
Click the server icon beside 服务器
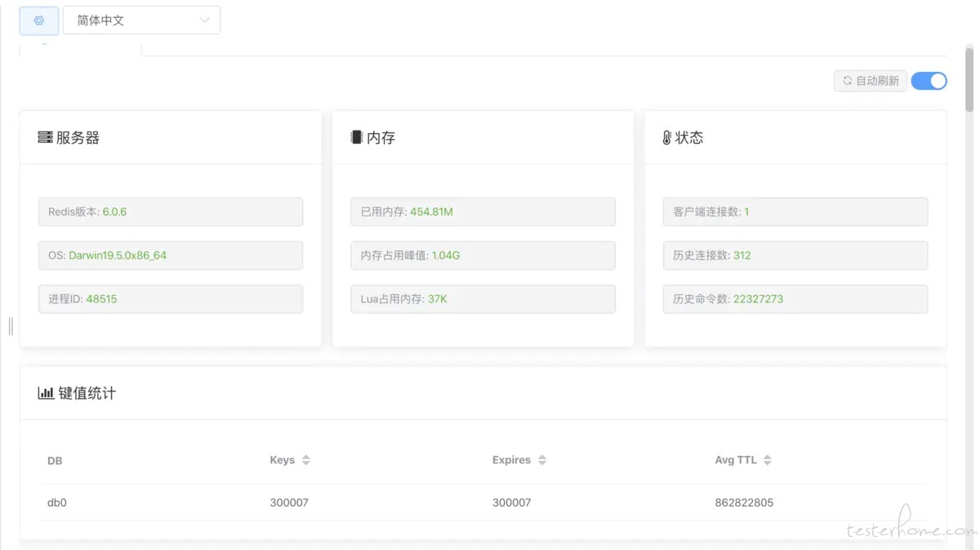point(45,137)
